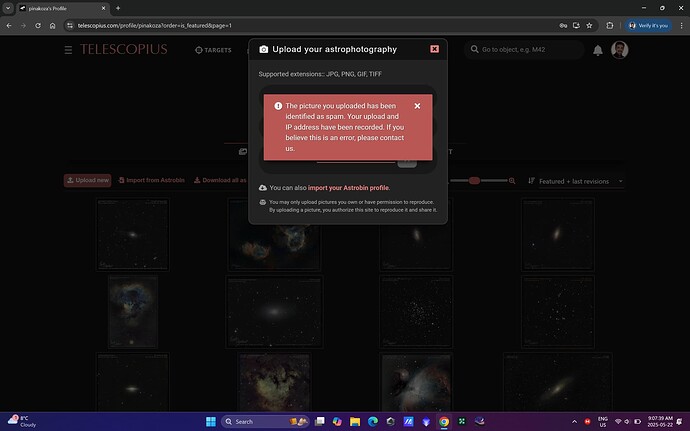The image size is (690, 431).
Task: Dismiss the red spam error message
Action: (x=417, y=106)
